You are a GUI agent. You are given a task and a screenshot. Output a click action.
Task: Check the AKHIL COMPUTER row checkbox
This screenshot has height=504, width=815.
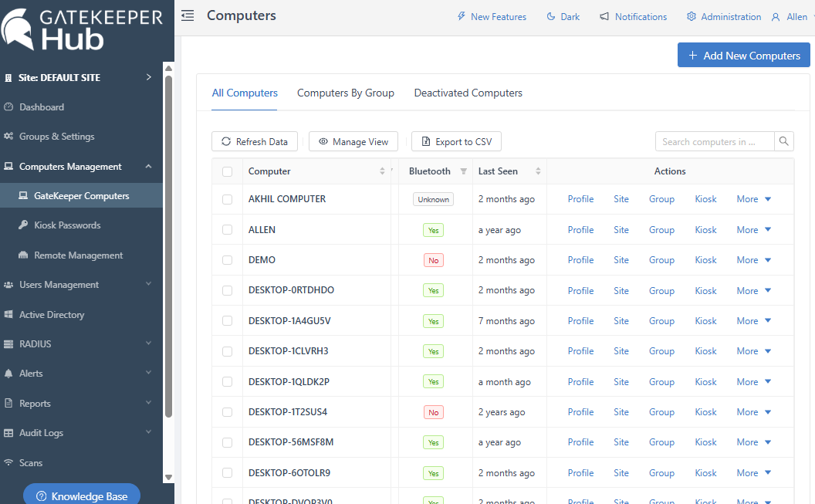click(x=227, y=199)
